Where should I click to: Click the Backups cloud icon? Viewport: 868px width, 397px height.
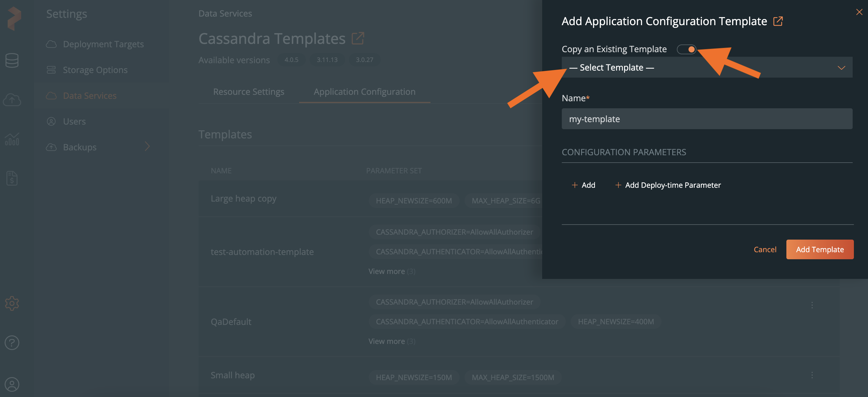coord(51,147)
